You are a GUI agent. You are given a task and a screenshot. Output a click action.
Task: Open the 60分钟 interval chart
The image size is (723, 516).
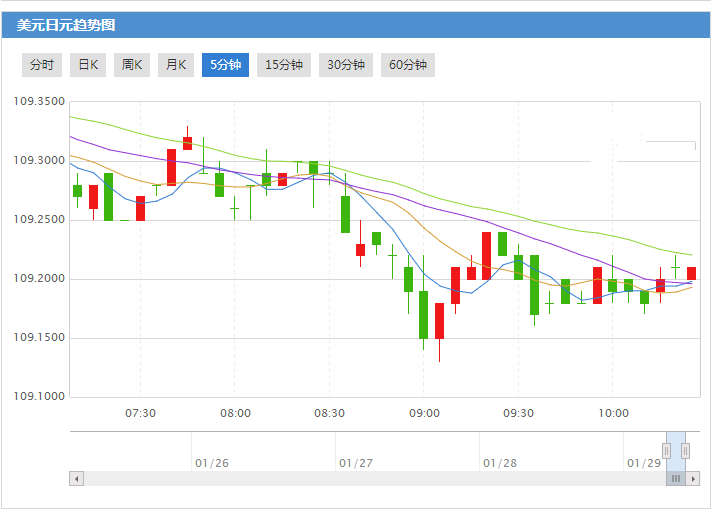click(x=407, y=65)
